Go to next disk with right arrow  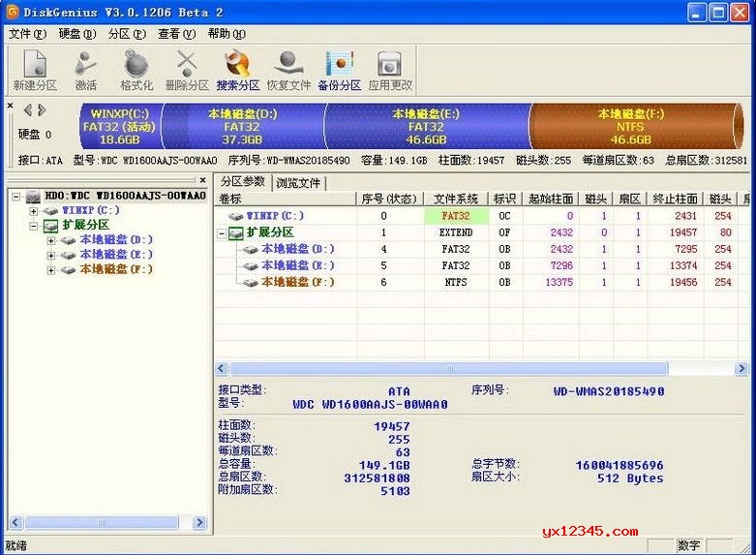coord(42,110)
